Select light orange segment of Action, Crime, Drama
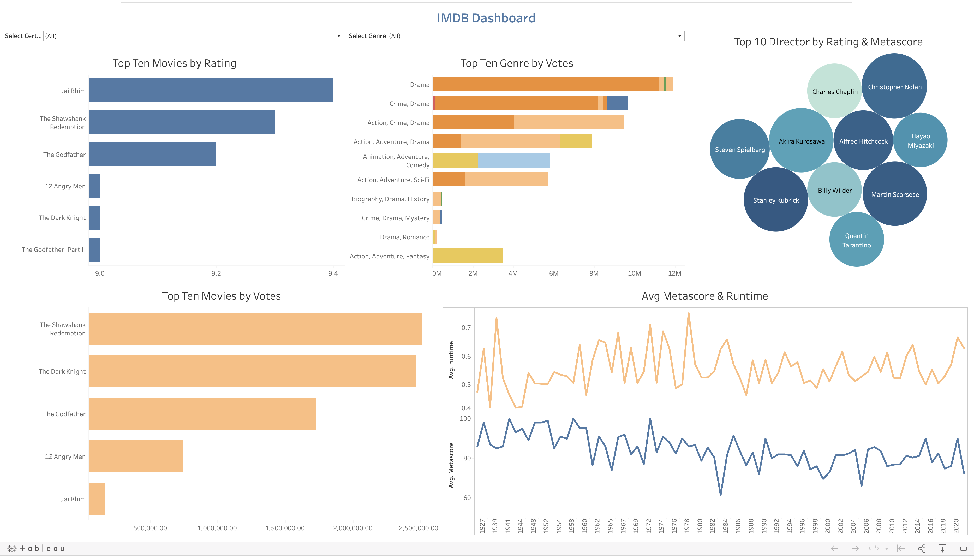 tap(569, 122)
